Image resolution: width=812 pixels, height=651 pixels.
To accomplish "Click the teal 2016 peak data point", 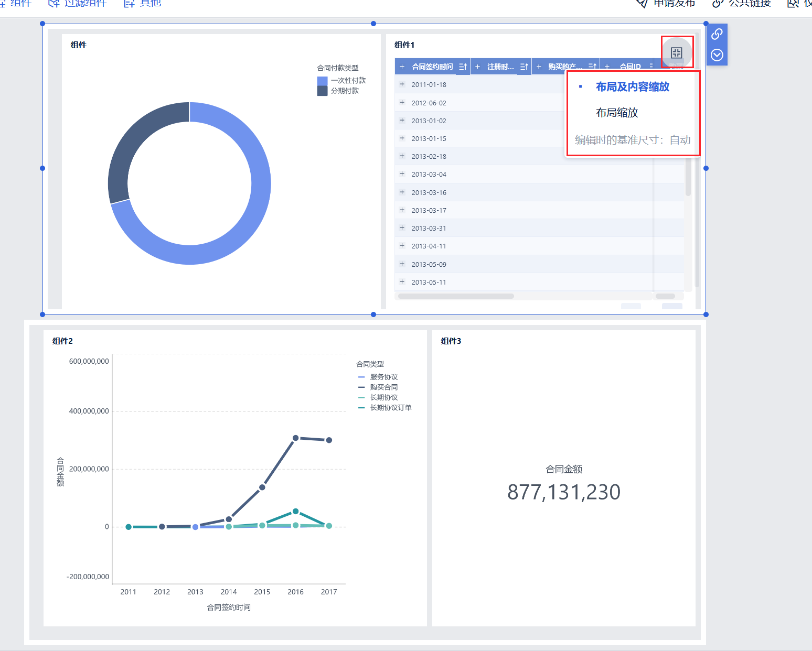I will [295, 511].
